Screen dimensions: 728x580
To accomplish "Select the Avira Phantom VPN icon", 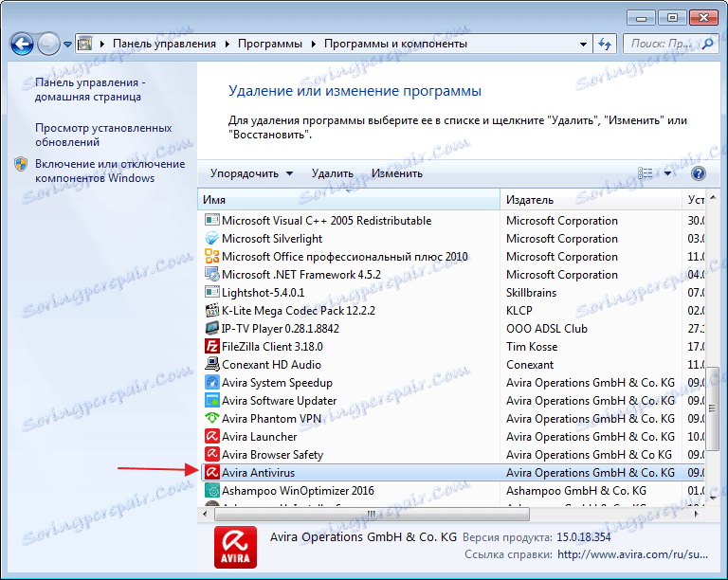I will [211, 418].
